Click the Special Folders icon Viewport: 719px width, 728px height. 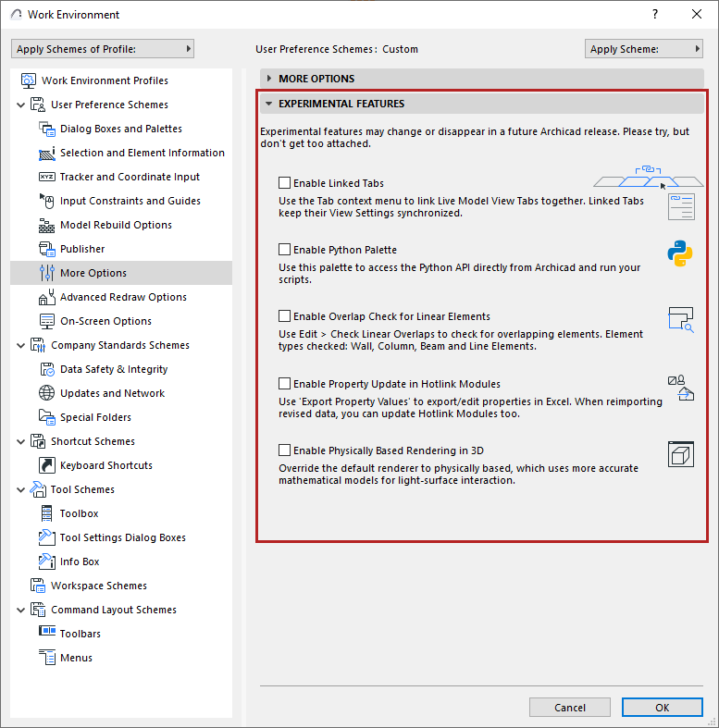point(47,417)
